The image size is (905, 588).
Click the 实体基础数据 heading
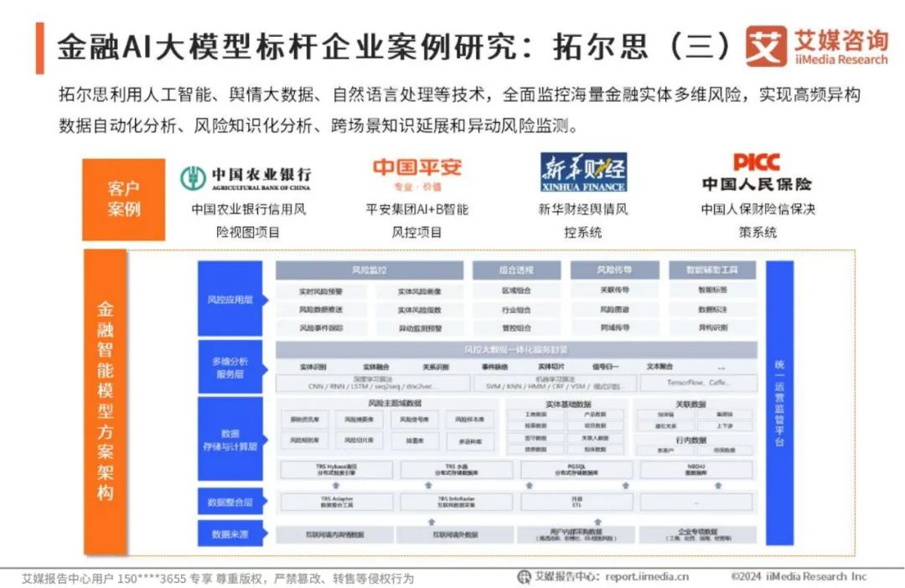568,405
